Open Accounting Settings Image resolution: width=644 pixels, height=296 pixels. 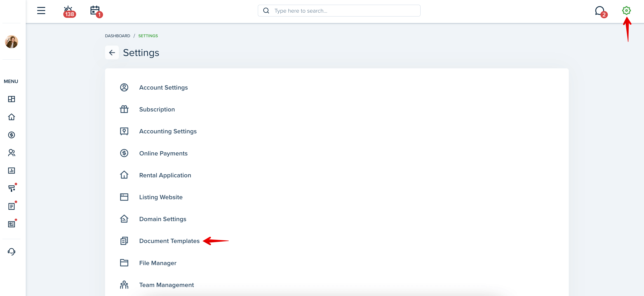point(168,131)
